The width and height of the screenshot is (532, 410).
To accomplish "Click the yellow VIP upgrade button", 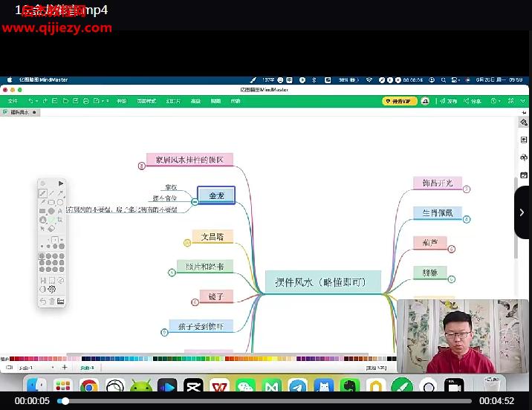I will point(400,101).
